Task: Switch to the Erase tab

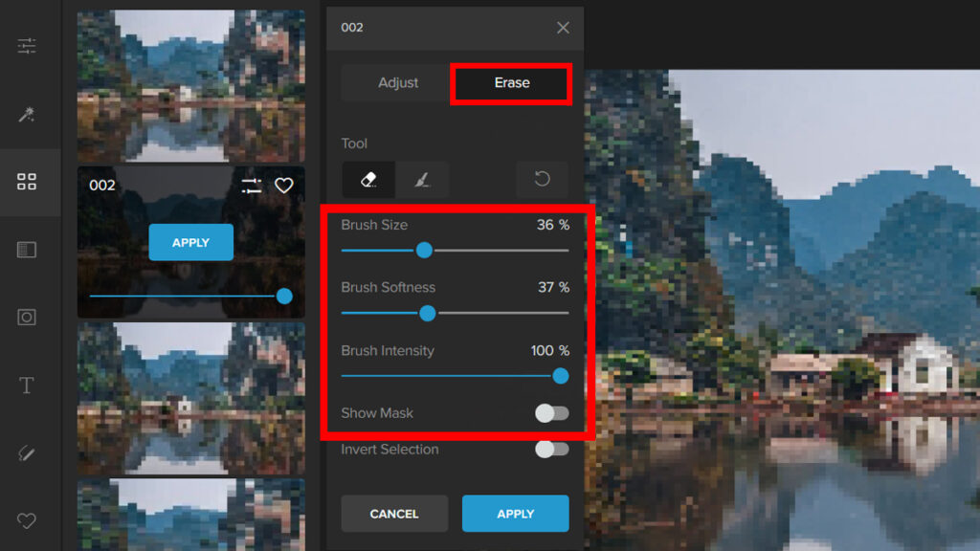Action: point(512,83)
